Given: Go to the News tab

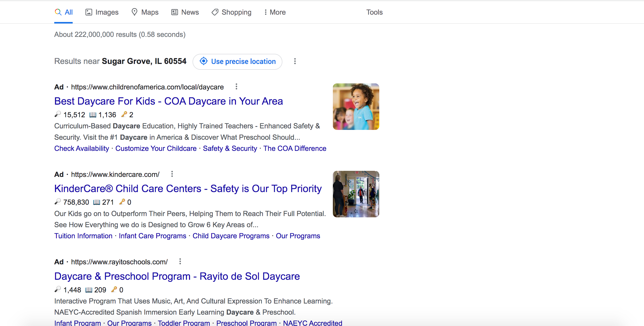Looking at the screenshot, I should pos(185,12).
